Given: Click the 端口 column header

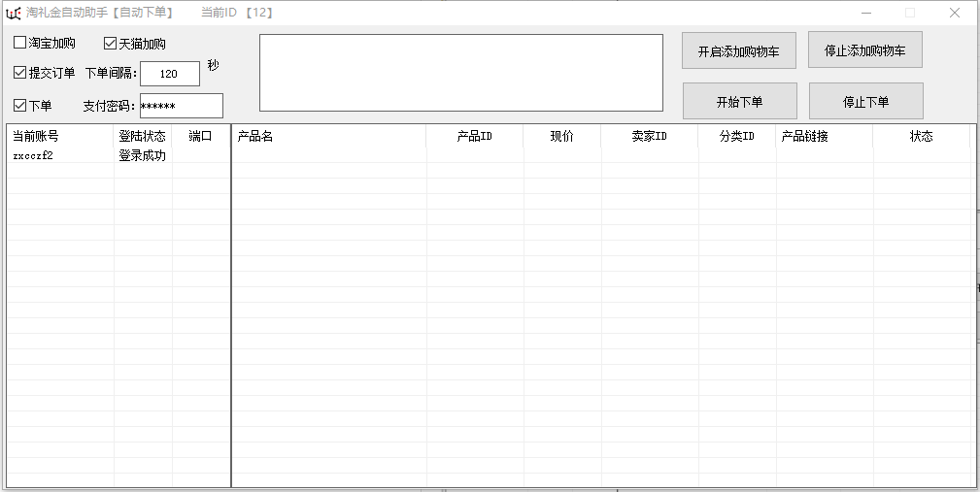Looking at the screenshot, I should (201, 136).
